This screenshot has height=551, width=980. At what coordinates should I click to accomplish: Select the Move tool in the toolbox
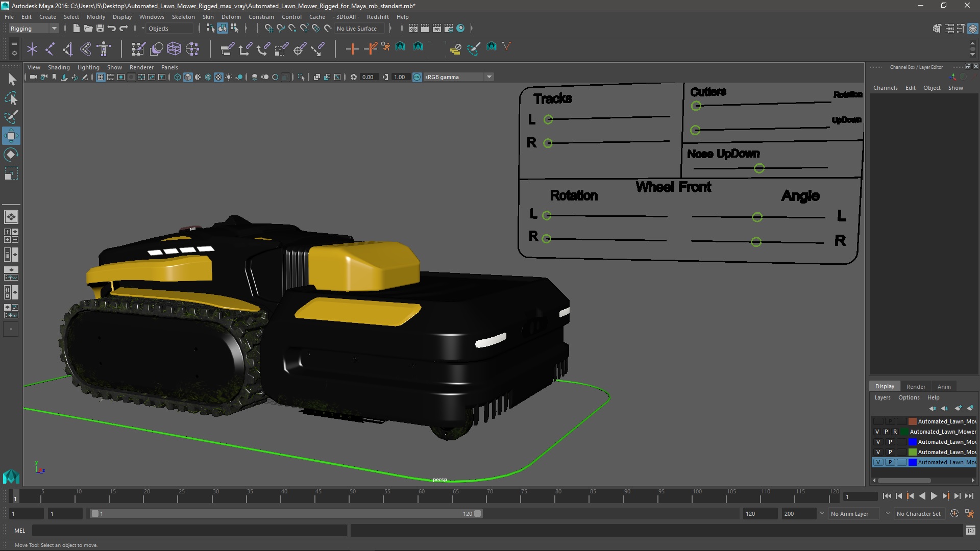point(11,136)
